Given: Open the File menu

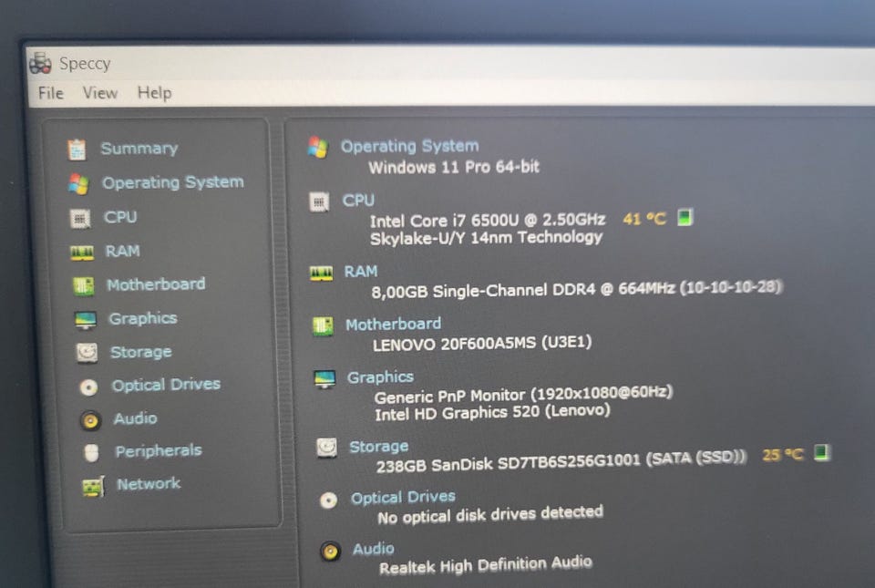Looking at the screenshot, I should (x=51, y=93).
